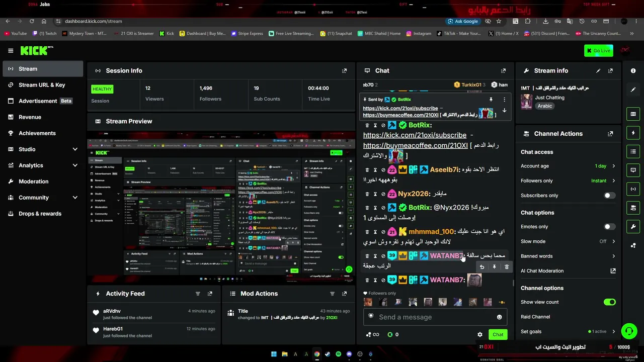Toggle Subscribers only chat
The image size is (644, 362).
point(609,196)
